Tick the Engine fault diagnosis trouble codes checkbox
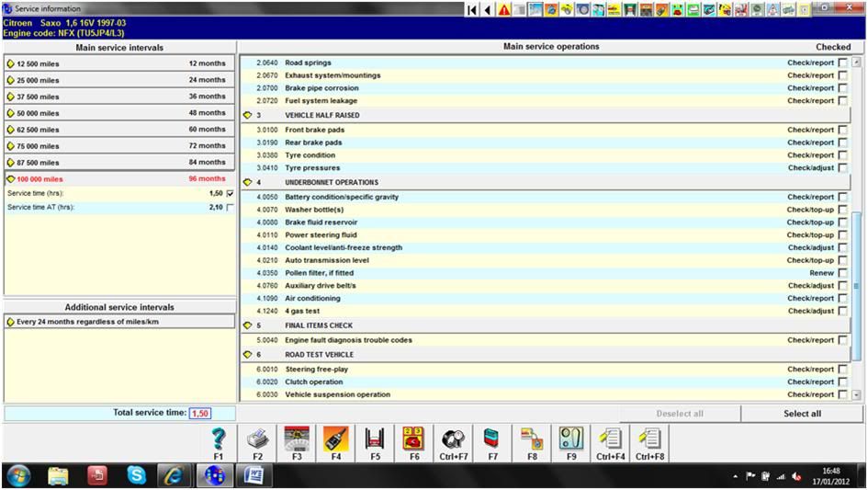Screen dimensions: 868x490 (842, 340)
